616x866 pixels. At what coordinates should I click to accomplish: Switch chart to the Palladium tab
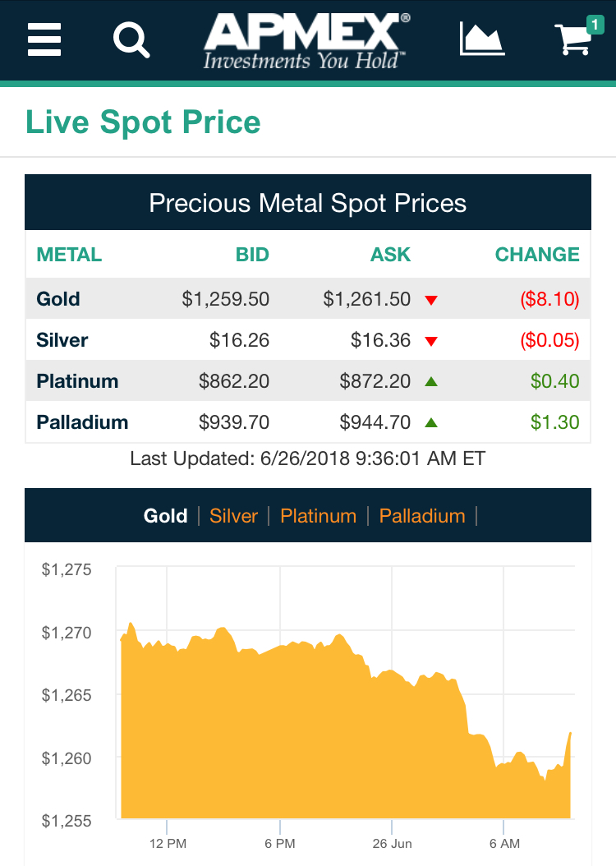coord(422,516)
